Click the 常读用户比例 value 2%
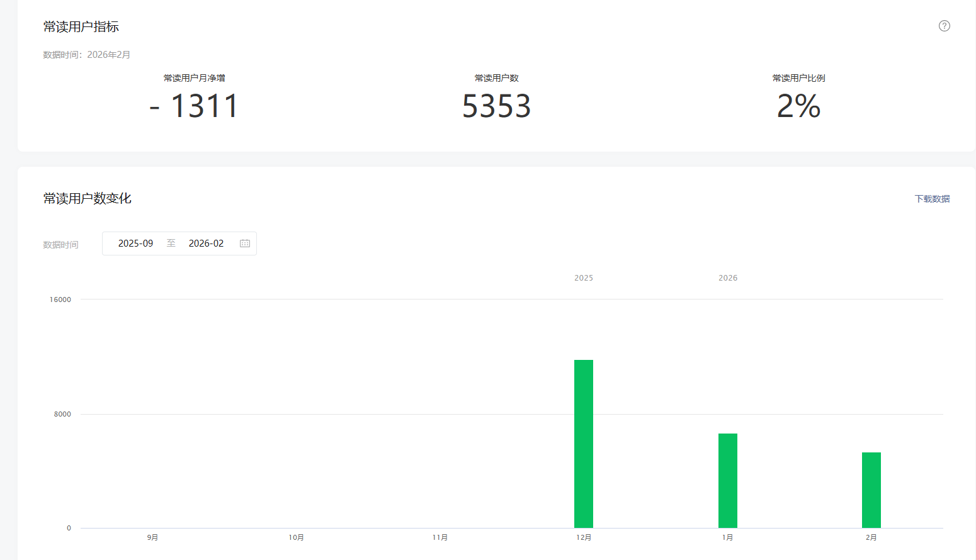 click(798, 106)
